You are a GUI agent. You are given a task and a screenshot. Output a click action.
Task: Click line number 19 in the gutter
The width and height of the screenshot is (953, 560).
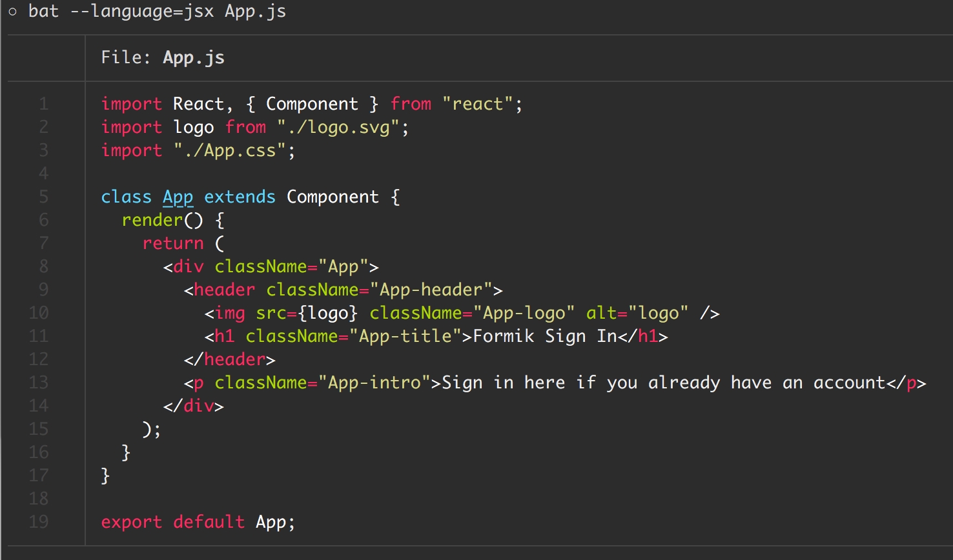click(x=38, y=522)
